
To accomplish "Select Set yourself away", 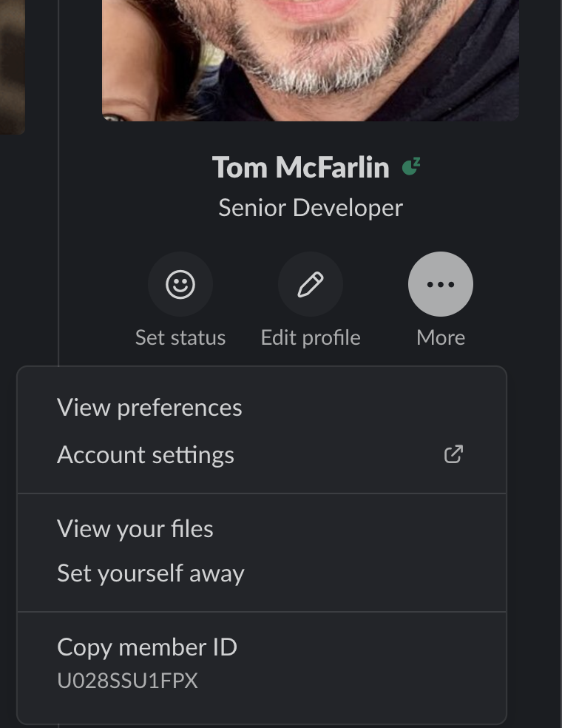I will click(x=262, y=573).
